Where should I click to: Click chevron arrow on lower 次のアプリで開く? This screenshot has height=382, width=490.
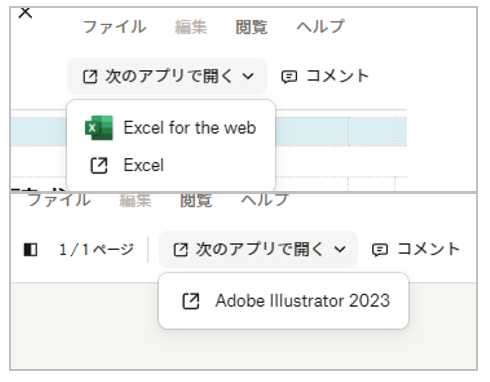tap(339, 249)
